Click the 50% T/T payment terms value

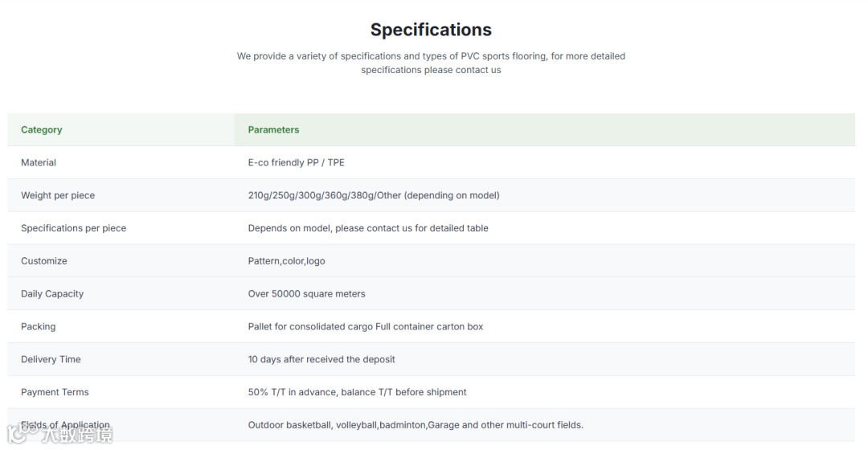357,392
